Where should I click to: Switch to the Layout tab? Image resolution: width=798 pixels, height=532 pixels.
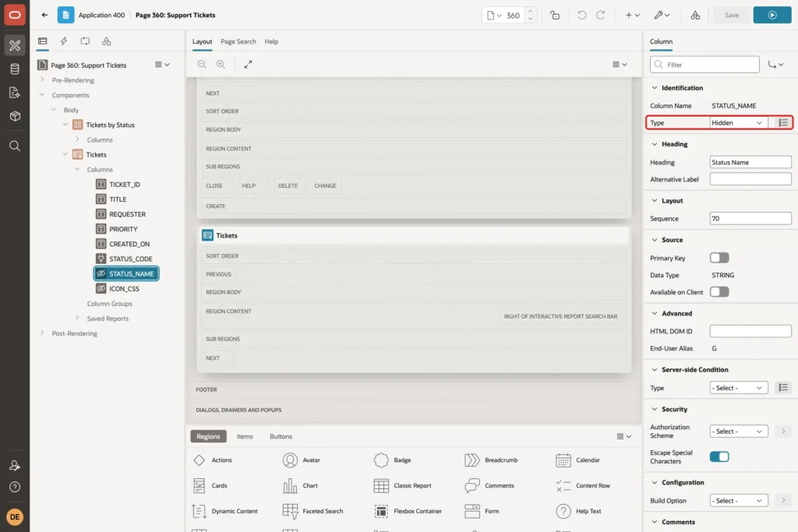tap(202, 42)
